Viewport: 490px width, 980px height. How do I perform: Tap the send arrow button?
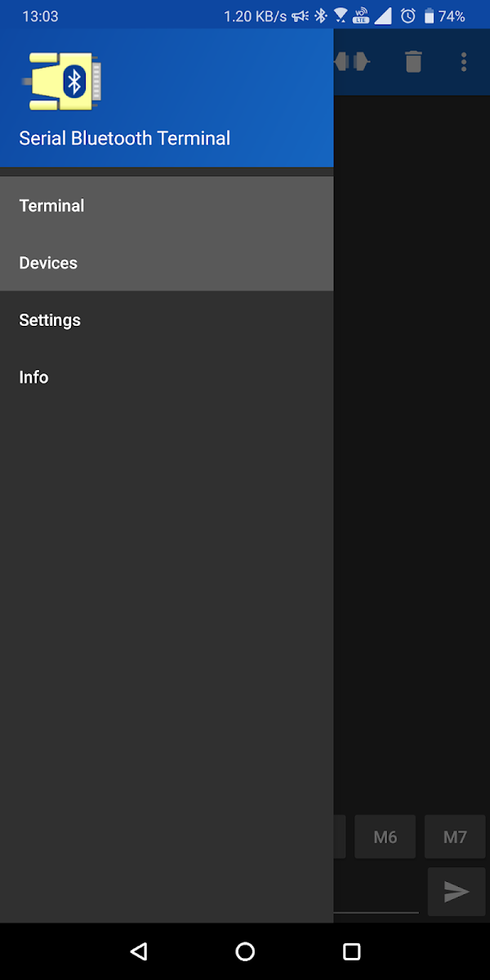(456, 892)
